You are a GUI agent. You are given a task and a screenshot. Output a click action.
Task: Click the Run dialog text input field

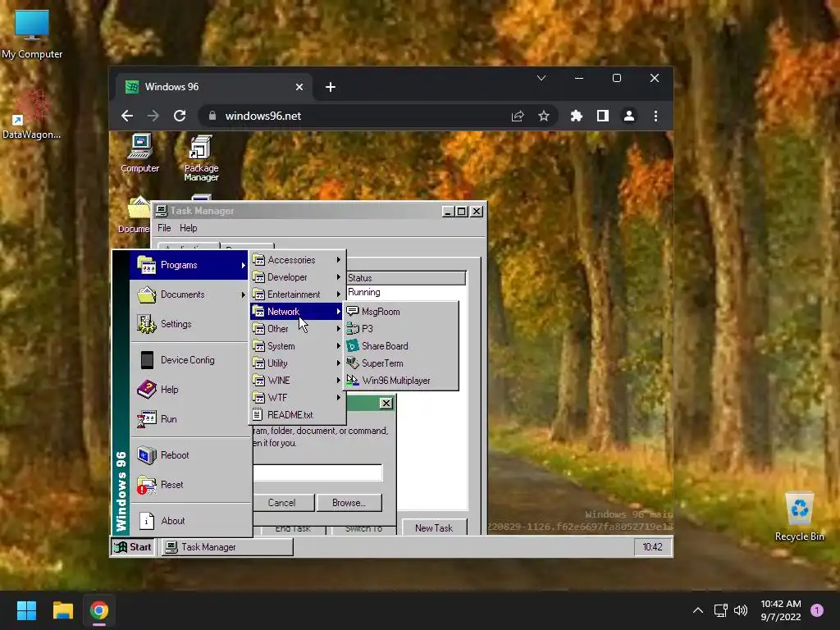point(317,472)
